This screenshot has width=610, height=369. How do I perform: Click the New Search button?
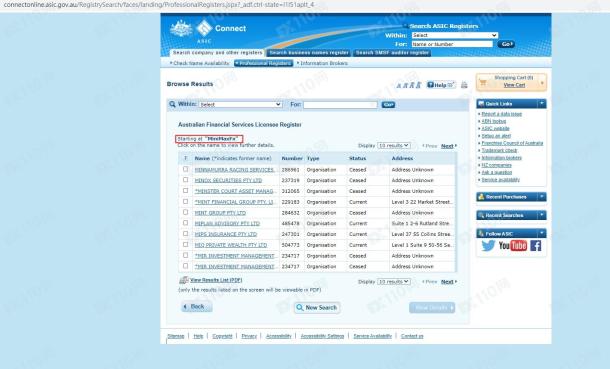tap(317, 308)
